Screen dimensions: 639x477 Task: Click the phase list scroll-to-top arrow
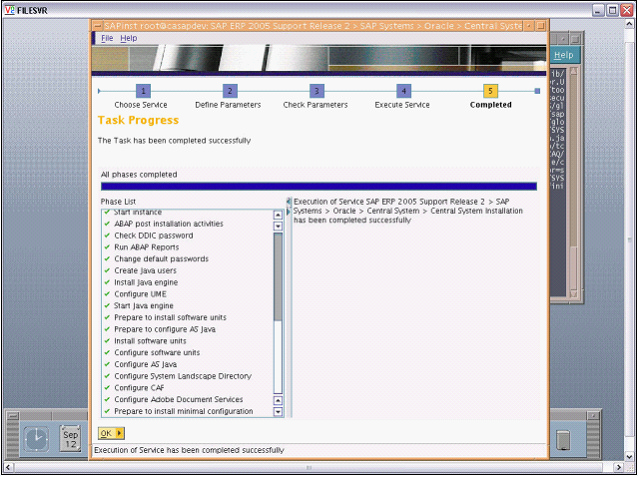tap(278, 214)
